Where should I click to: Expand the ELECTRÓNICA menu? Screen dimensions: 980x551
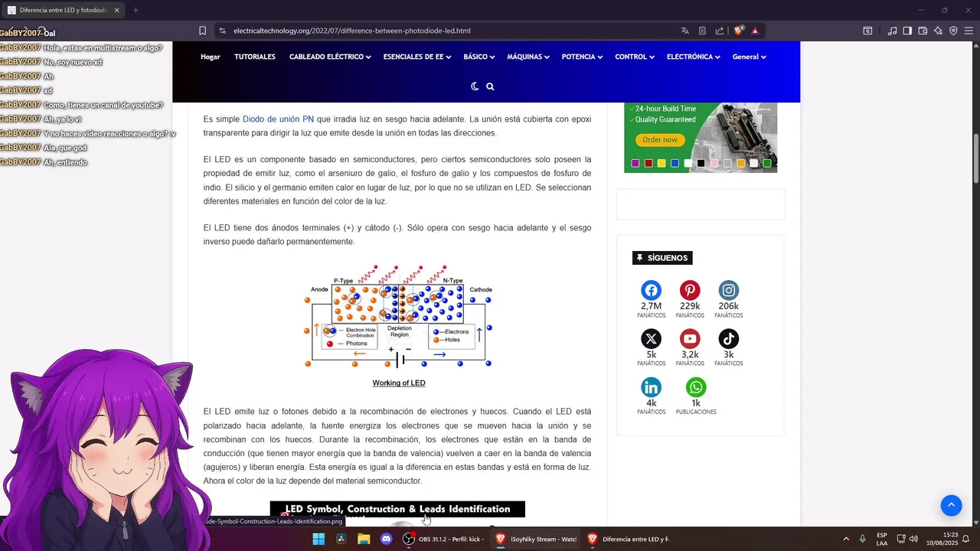tap(694, 57)
